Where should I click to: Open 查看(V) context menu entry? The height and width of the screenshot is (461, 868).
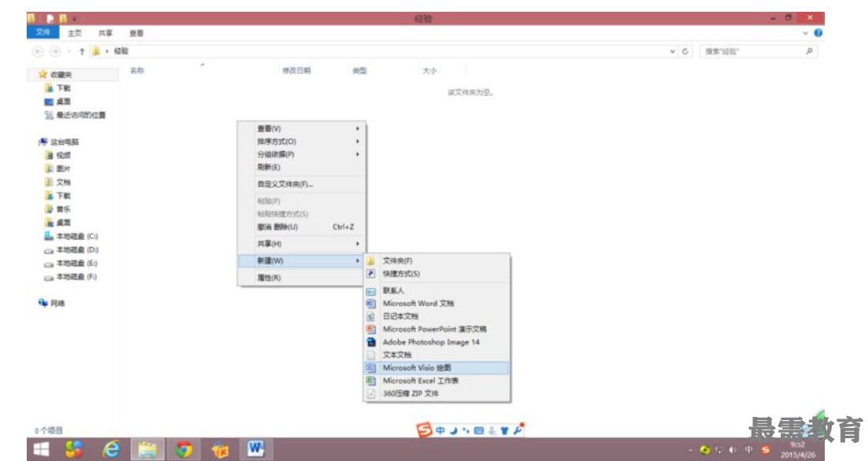pos(302,128)
